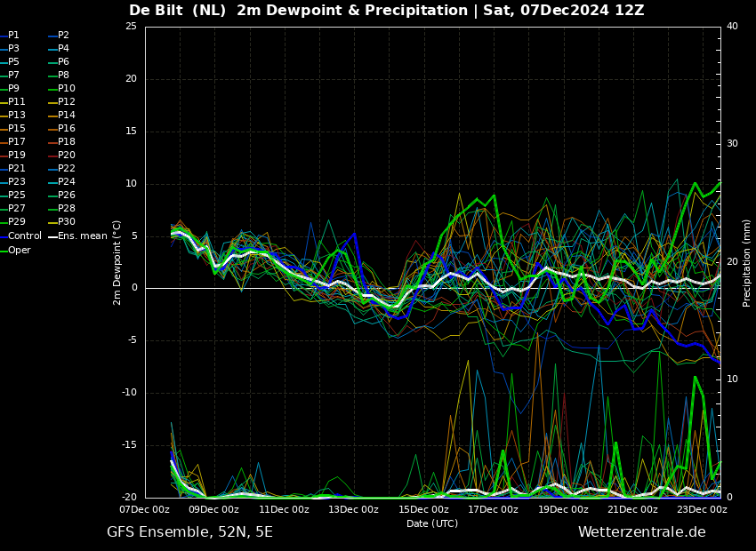Click the P2 legend label
The height and width of the screenshot is (551, 756).
(63, 35)
